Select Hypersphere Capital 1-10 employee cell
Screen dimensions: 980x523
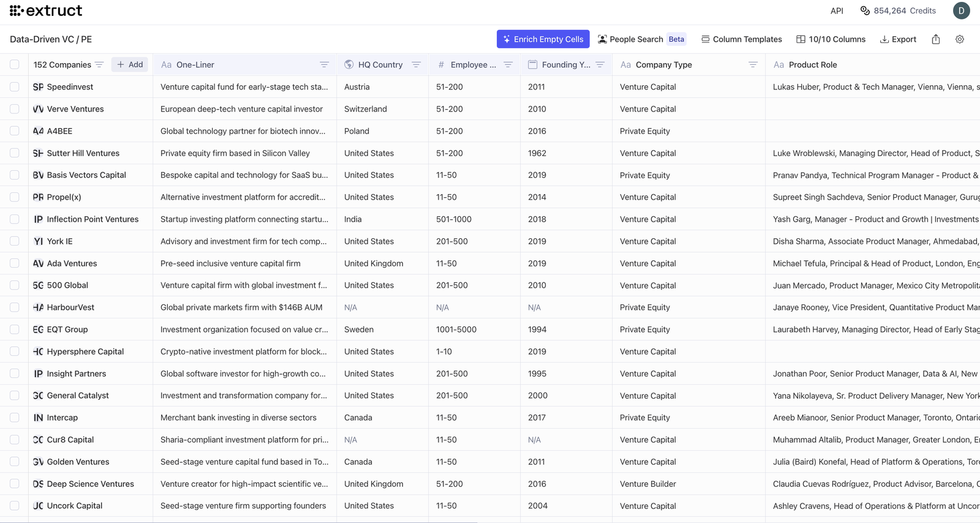[x=474, y=352]
